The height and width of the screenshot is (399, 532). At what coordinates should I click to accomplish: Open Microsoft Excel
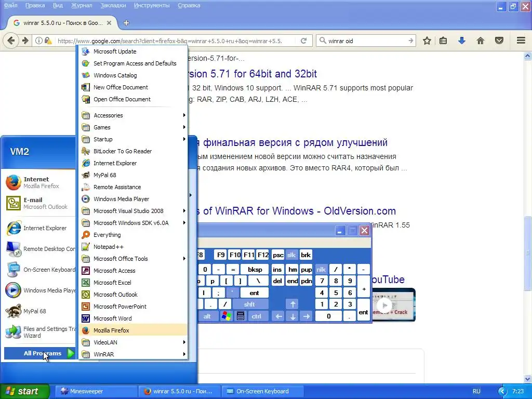[x=133, y=283]
